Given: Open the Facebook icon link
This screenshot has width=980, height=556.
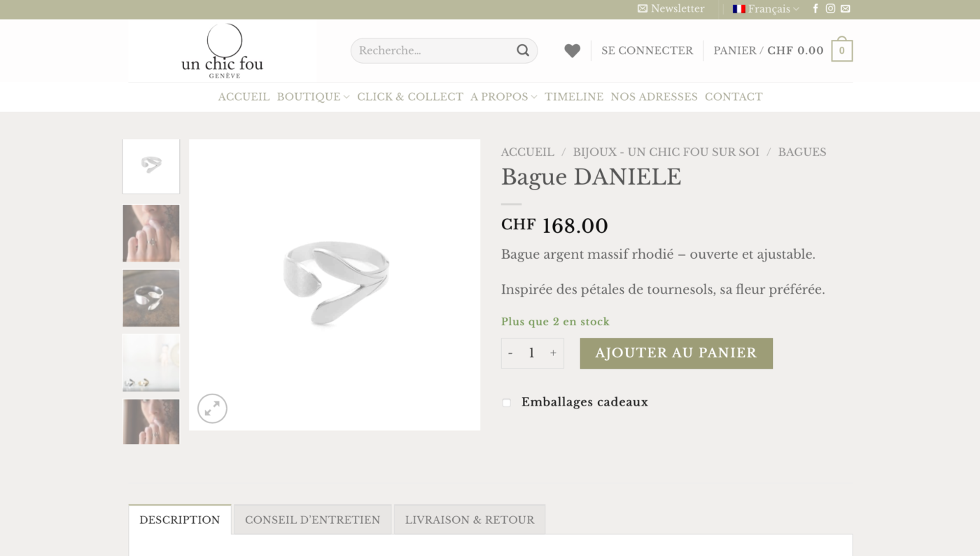Looking at the screenshot, I should 815,9.
